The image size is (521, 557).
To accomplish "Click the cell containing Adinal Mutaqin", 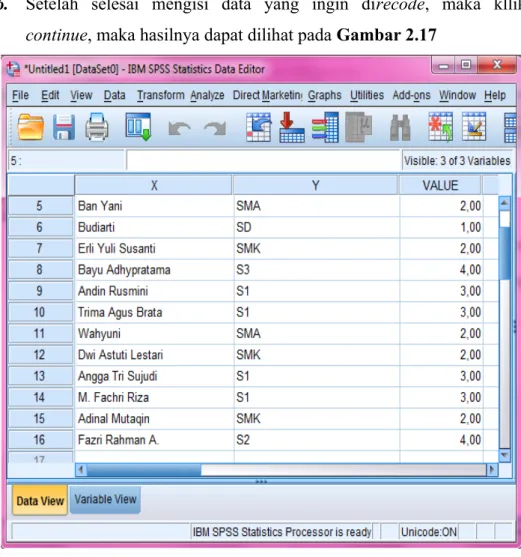I will tap(154, 418).
